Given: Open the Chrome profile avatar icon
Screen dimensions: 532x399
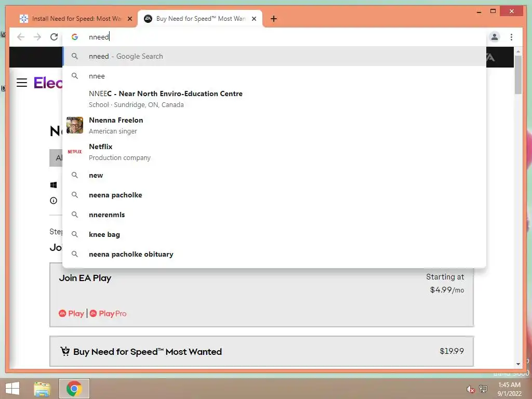Looking at the screenshot, I should [x=495, y=37].
